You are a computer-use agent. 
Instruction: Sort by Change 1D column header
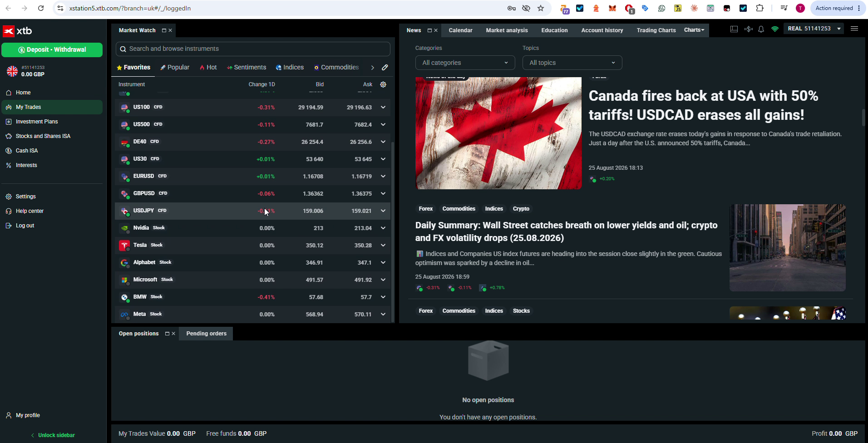[261, 84]
